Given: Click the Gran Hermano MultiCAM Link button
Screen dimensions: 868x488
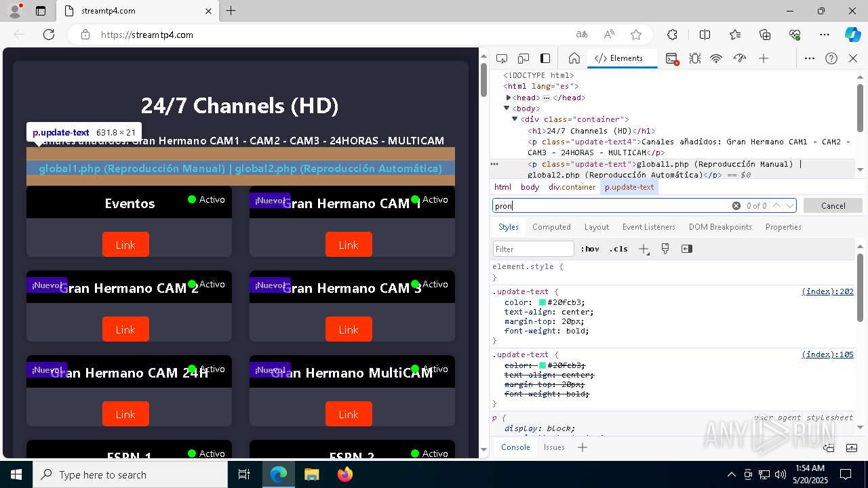Looking at the screenshot, I should tap(349, 414).
